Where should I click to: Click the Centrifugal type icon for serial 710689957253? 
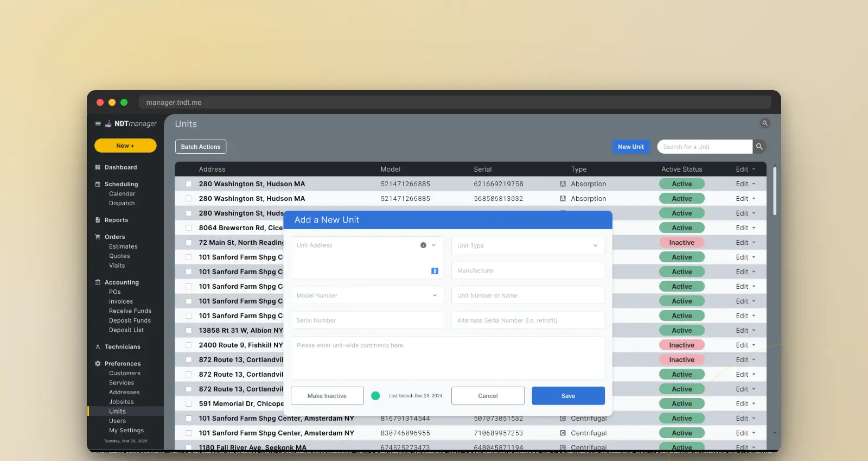[563, 433]
